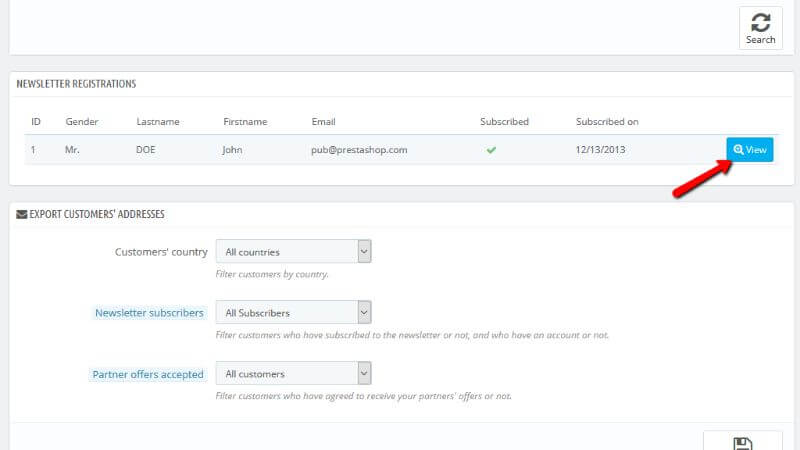The height and width of the screenshot is (450, 800).
Task: Click the Mr. gender cell
Action: (72, 149)
